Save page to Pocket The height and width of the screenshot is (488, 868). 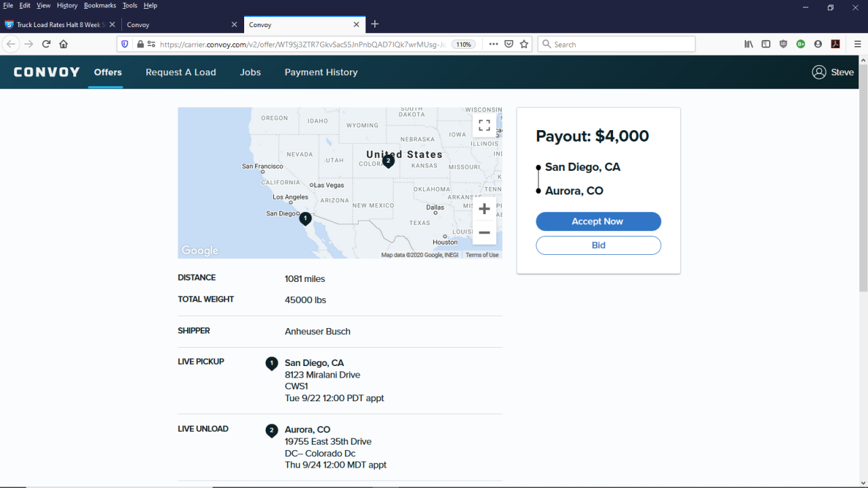(x=509, y=44)
